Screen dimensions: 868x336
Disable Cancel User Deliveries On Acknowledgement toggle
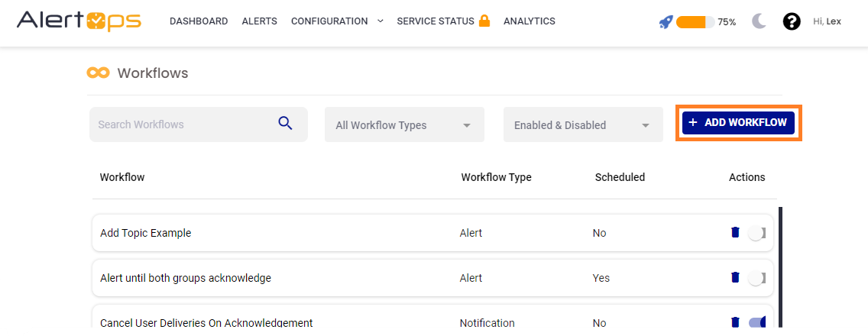pos(757,323)
